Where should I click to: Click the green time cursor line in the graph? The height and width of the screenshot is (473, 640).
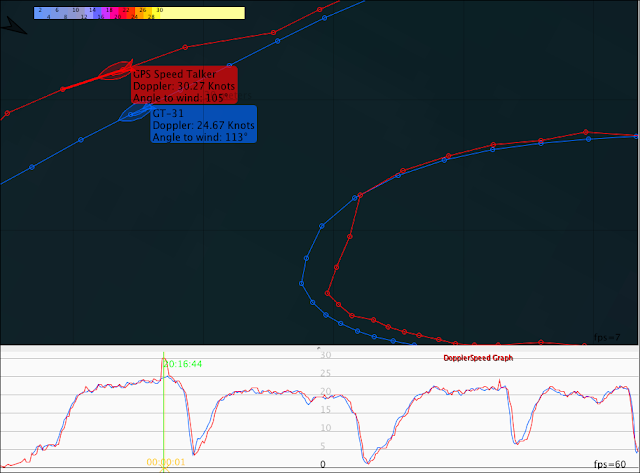tap(164, 410)
